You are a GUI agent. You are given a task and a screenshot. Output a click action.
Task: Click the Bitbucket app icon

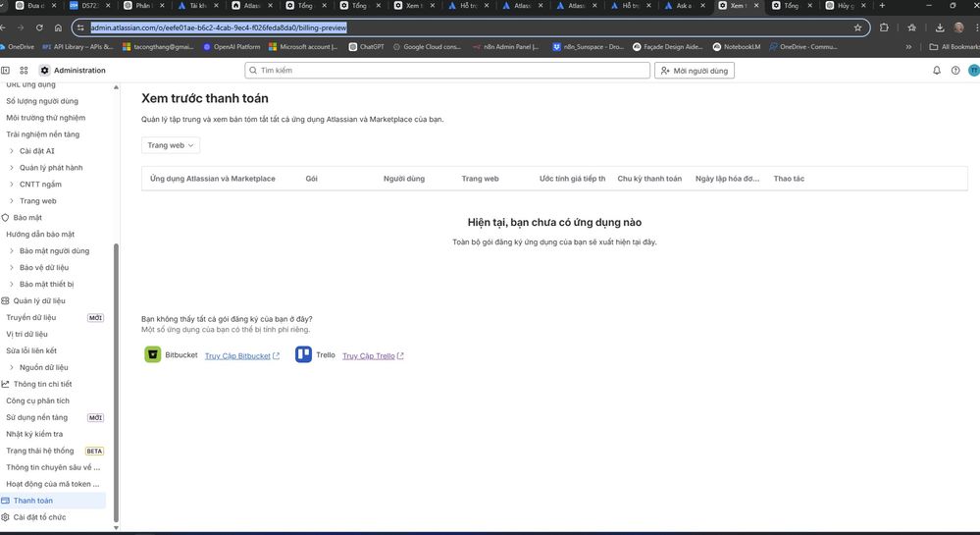pyautogui.click(x=152, y=354)
